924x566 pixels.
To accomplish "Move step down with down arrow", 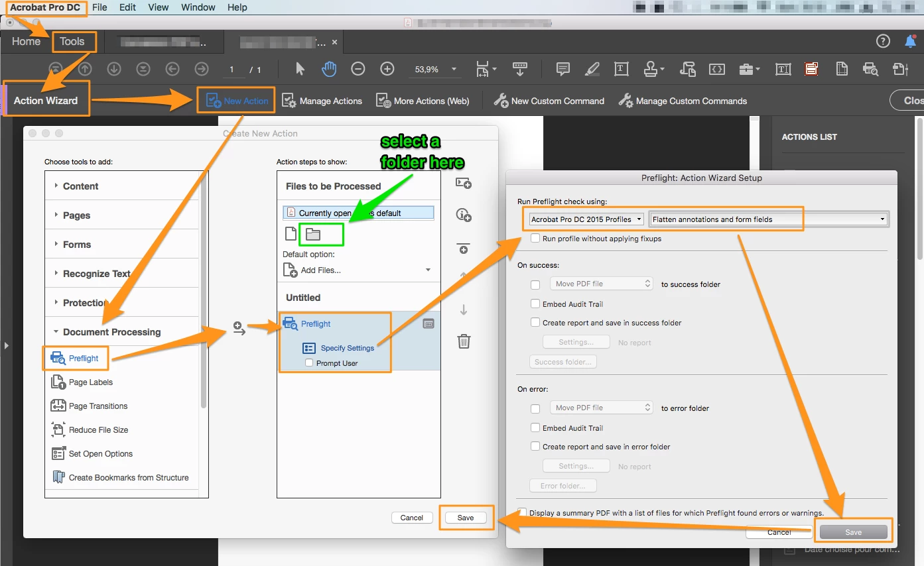I will 464,310.
